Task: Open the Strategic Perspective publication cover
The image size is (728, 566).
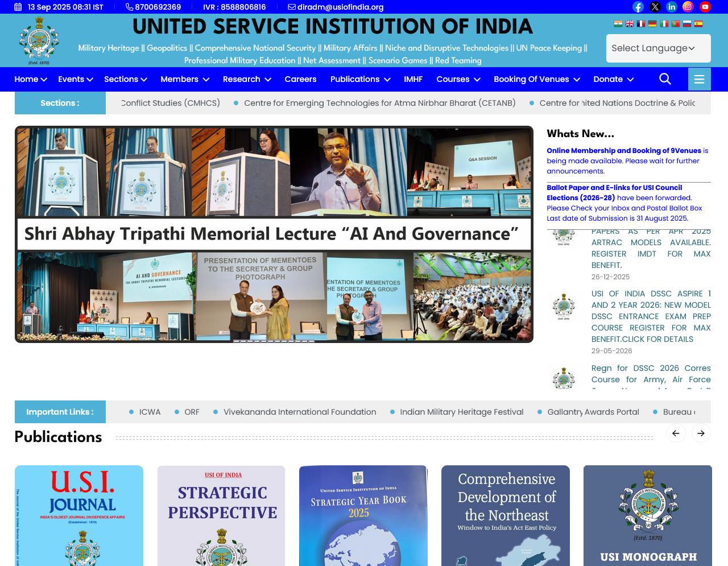Action: click(x=221, y=515)
